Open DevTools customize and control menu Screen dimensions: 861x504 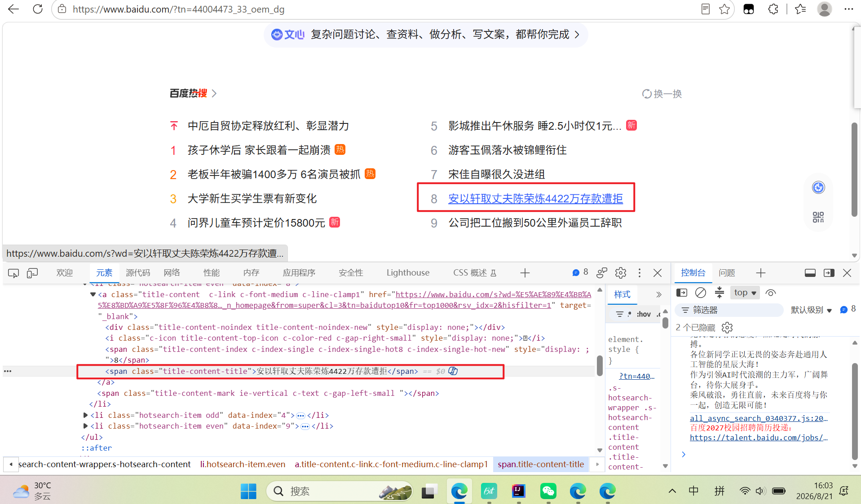640,273
